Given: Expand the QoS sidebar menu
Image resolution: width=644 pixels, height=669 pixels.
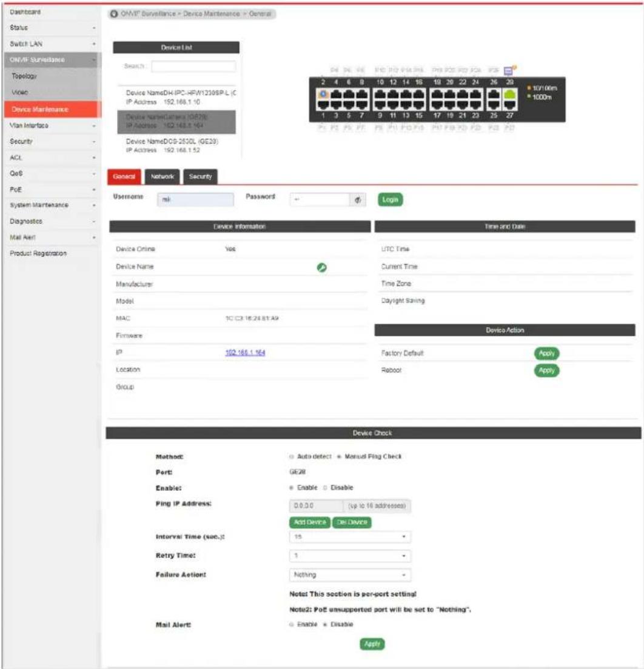Looking at the screenshot, I should [x=52, y=174].
